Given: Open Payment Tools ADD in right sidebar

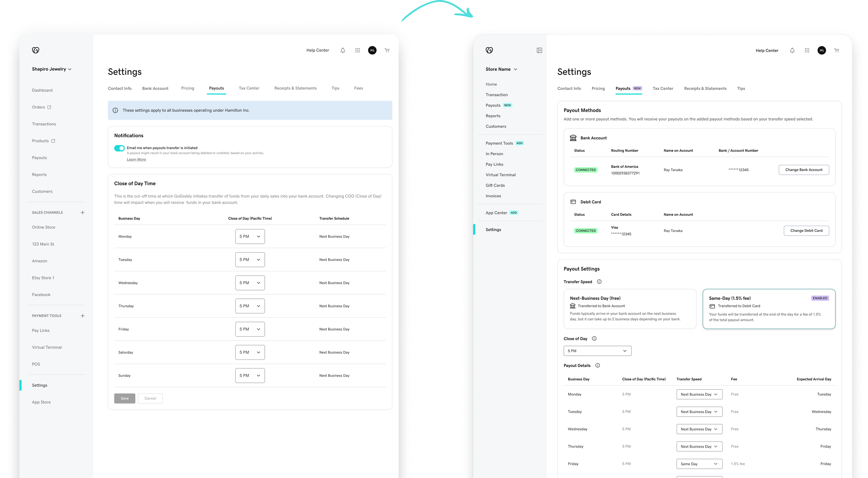Looking at the screenshot, I should point(504,143).
